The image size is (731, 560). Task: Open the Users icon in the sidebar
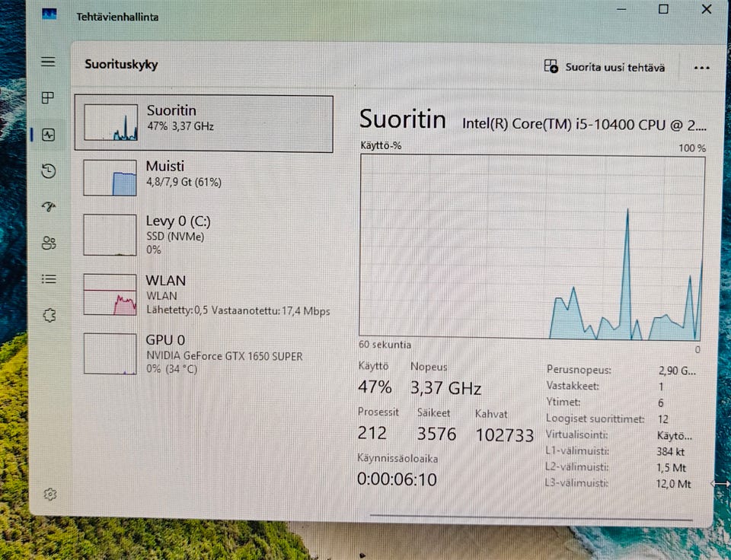[49, 243]
